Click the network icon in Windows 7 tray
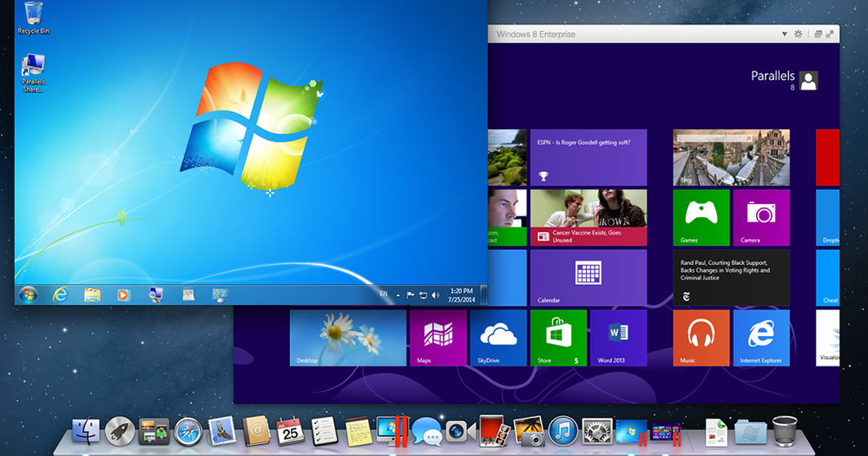The image size is (868, 456). tap(423, 295)
